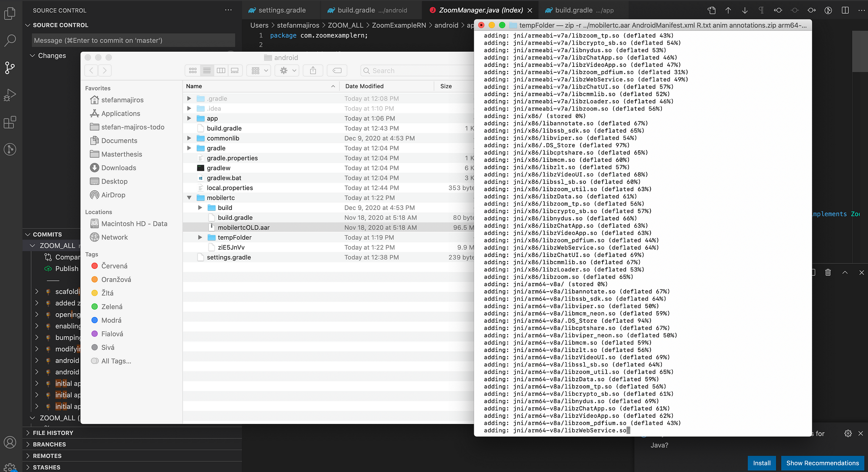
Task: Switch Finder to list view
Action: click(207, 70)
